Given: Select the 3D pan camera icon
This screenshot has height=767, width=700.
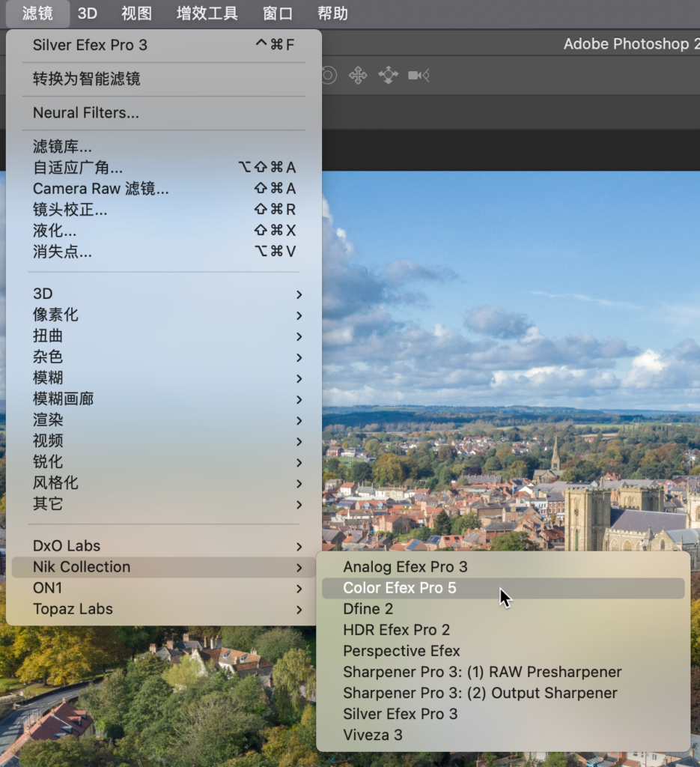Looking at the screenshot, I should click(358, 76).
